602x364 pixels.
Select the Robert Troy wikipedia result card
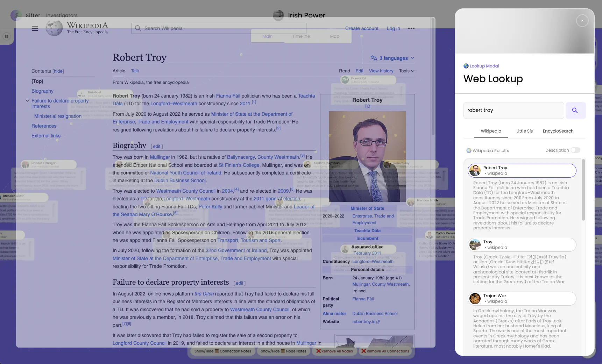(x=522, y=171)
